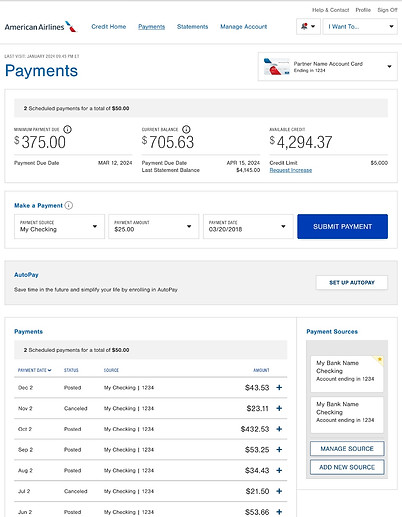The image size is (402, 517).
Task: Click the $43.53 amount in Dec 2 row
Action: tap(257, 388)
